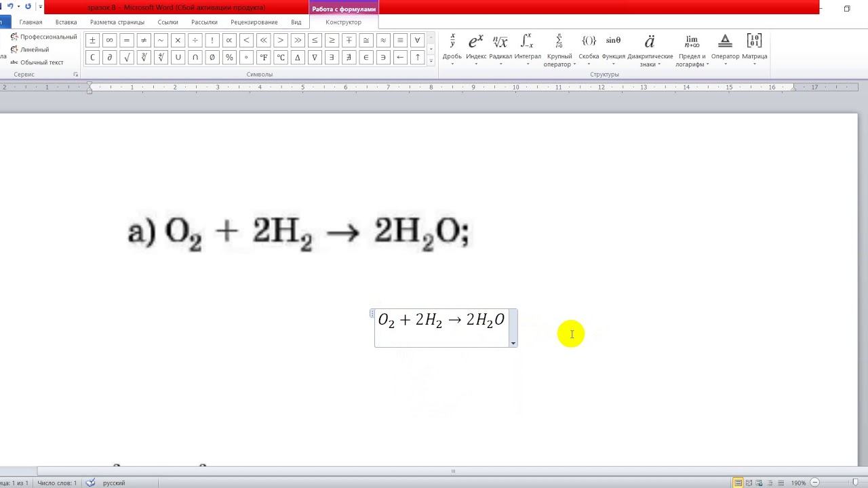Insert the up arrow ↑ symbol

tap(417, 58)
